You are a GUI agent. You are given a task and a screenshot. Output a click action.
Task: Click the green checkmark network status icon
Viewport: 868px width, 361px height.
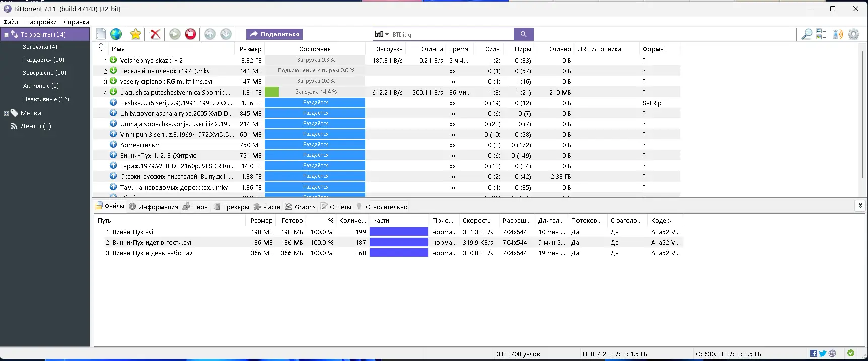851,353
